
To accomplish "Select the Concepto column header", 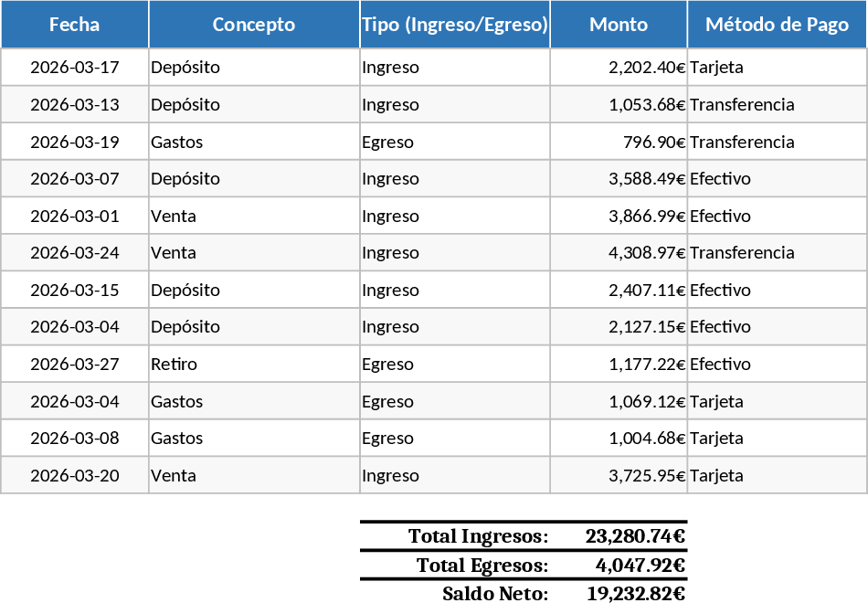I will coord(254,25).
